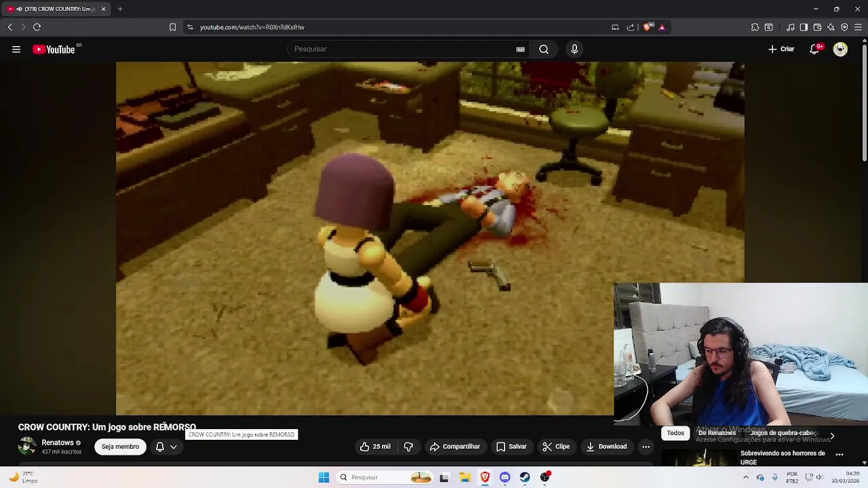This screenshot has height=488, width=868.
Task: Open browser extensions puzzle icon
Action: click(755, 27)
